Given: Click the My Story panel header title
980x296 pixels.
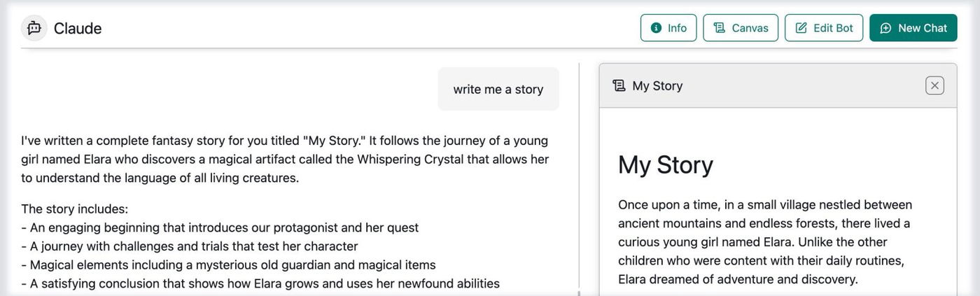Looking at the screenshot, I should 657,85.
